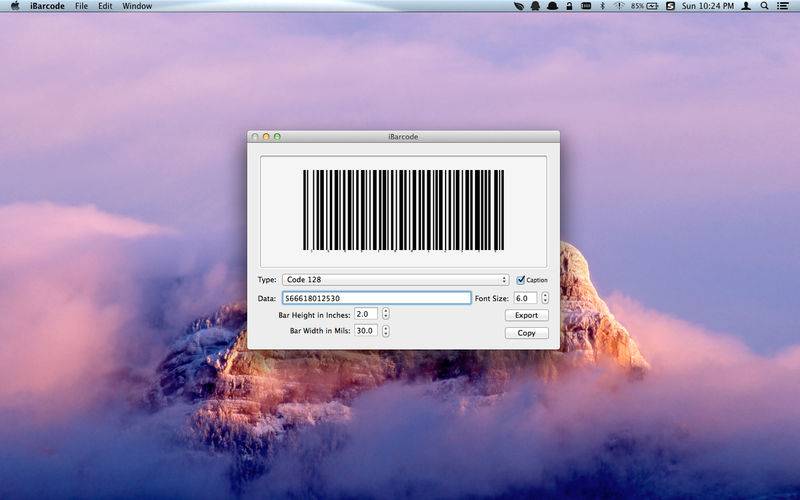800x500 pixels.
Task: Toggle the Caption checkbox
Action: [x=520, y=280]
